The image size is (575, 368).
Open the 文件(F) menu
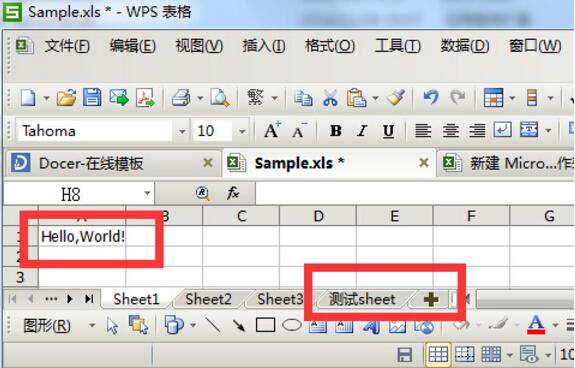(67, 46)
